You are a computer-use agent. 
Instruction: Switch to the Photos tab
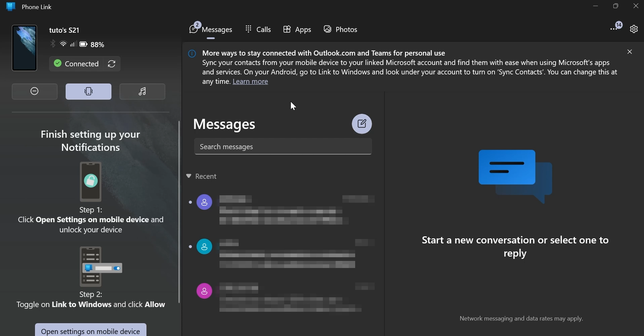[x=341, y=29]
